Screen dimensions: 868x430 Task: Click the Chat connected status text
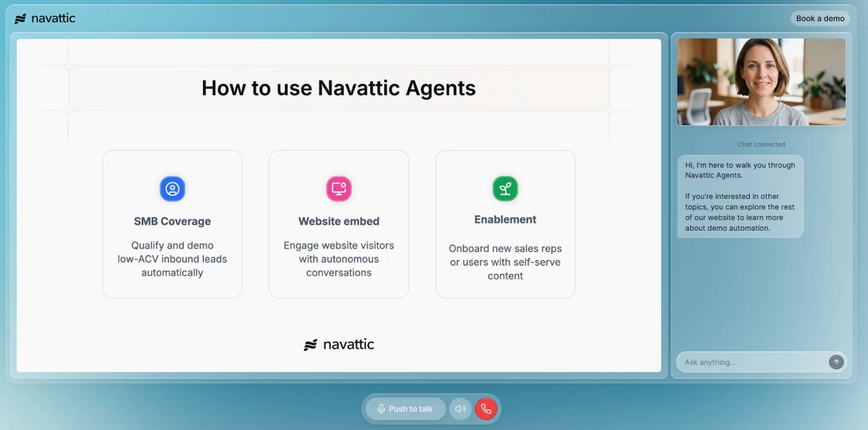click(x=761, y=145)
